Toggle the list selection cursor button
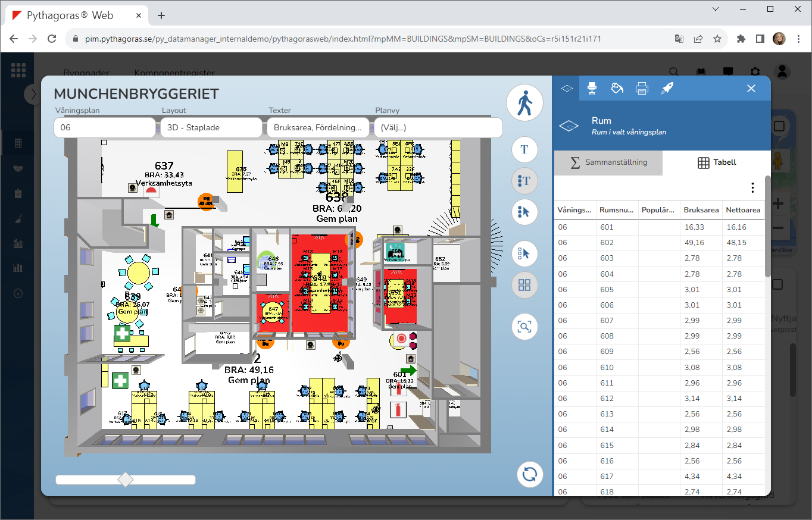Viewport: 812px width, 520px height. (x=524, y=212)
